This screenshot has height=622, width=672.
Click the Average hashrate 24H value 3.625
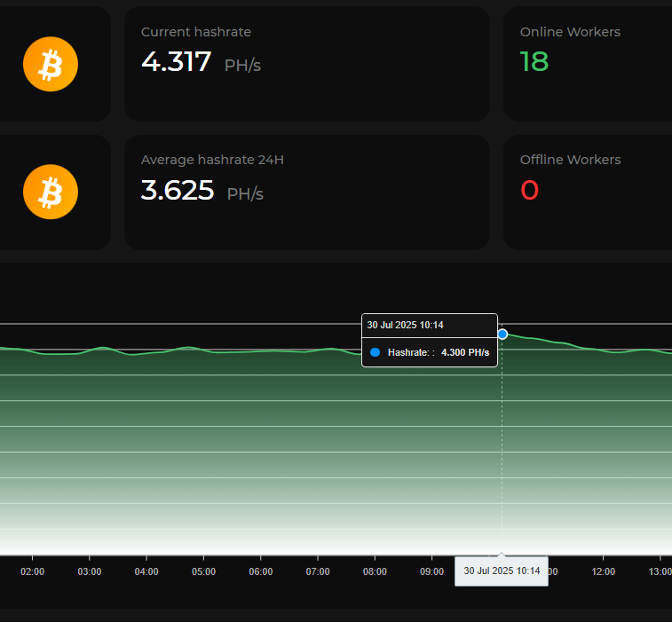tap(178, 190)
